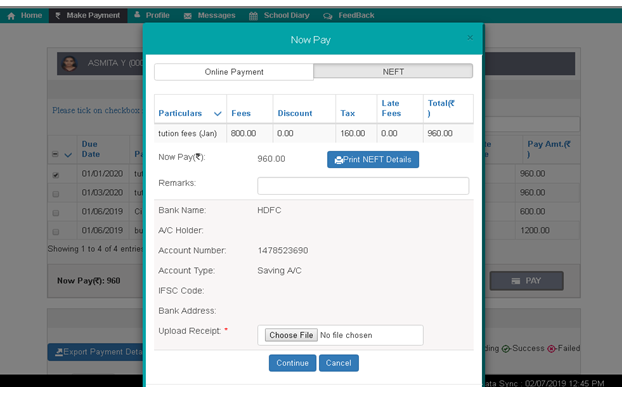Click the account number 1478523690
The height and width of the screenshot is (396, 622).
(x=283, y=251)
